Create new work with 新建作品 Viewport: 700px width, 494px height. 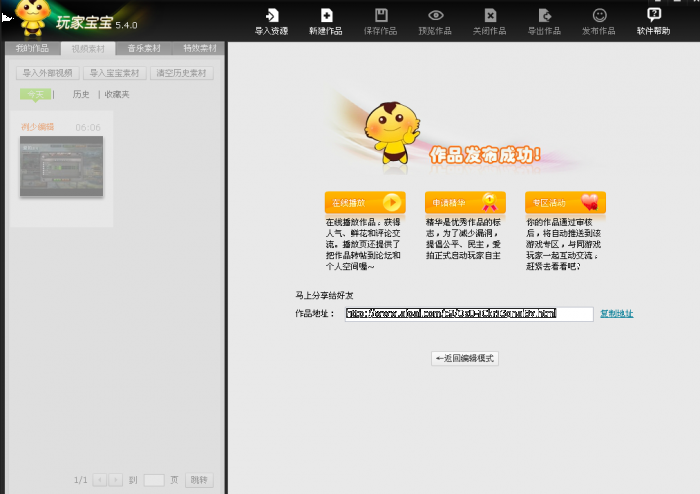(326, 22)
